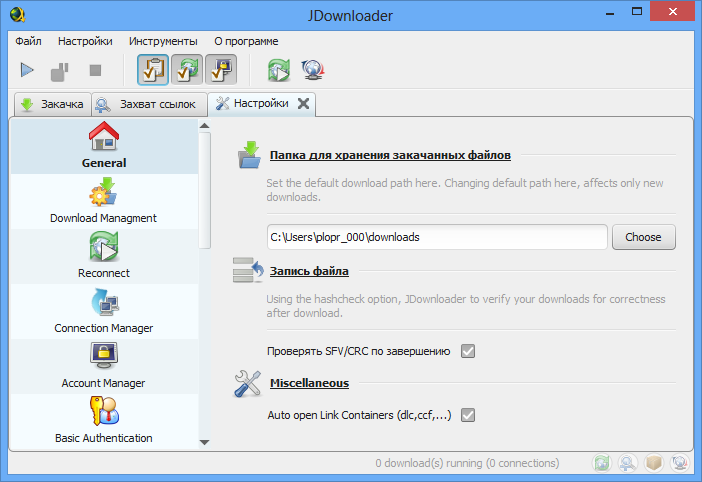Open the Настройки menu in menu bar

(x=85, y=41)
